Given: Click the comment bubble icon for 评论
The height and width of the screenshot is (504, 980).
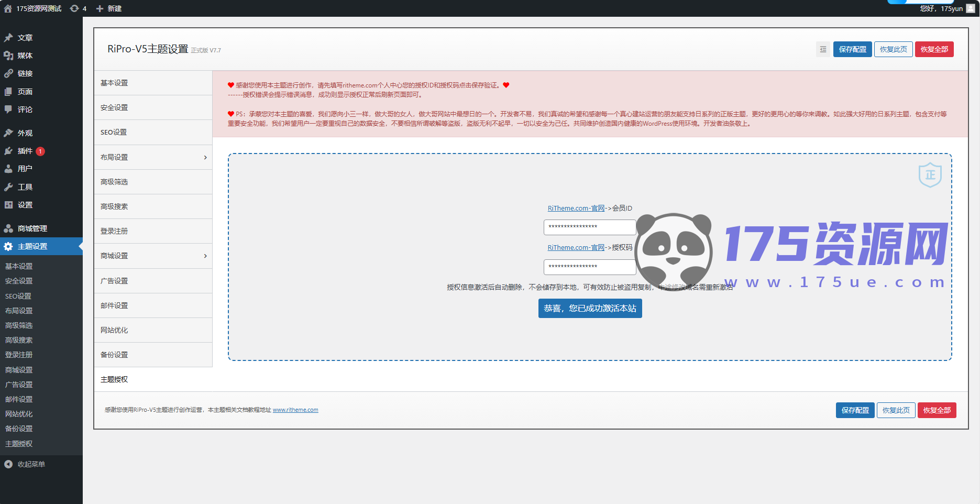Looking at the screenshot, I should tap(8, 109).
